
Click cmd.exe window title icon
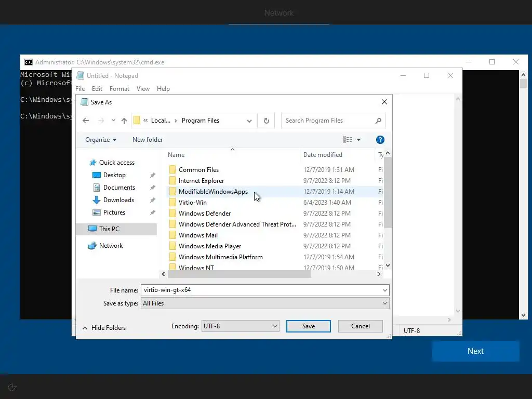point(29,62)
